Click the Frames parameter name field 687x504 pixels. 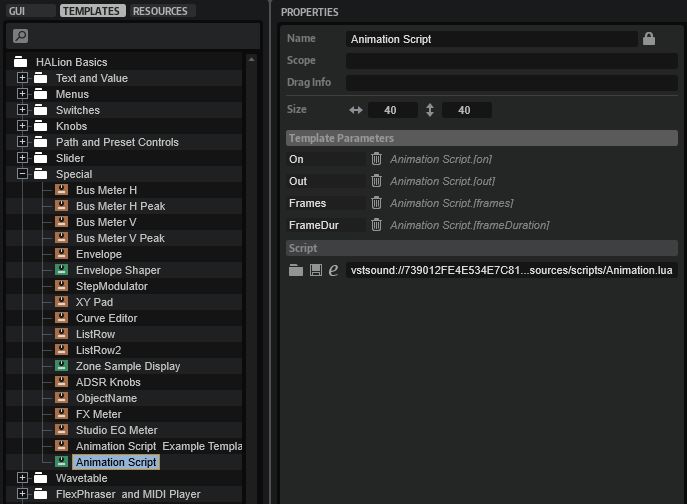point(326,203)
